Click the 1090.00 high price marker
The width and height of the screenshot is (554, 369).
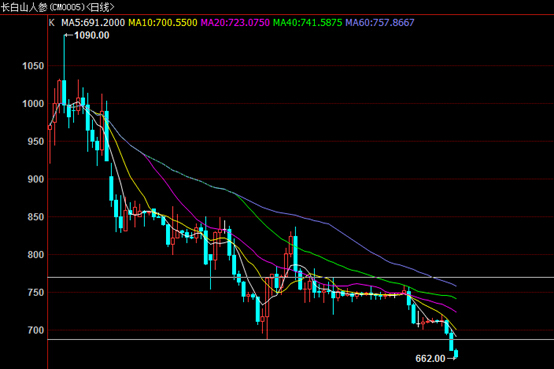coord(92,35)
